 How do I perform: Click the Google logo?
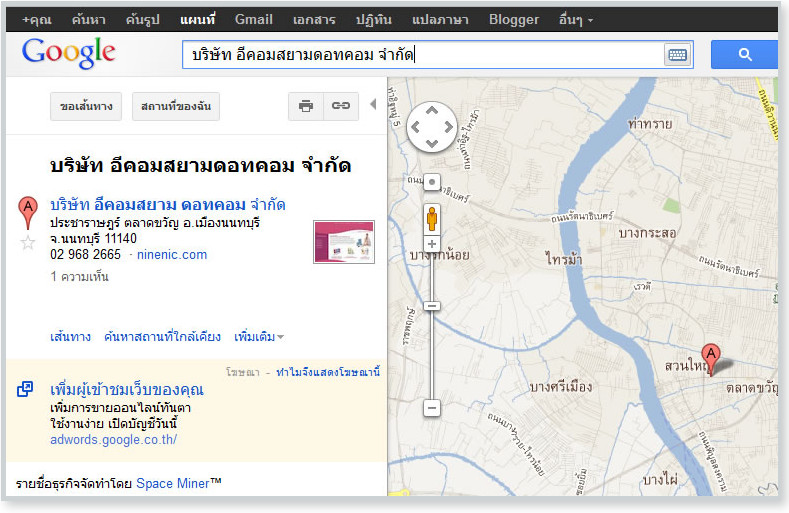click(68, 53)
